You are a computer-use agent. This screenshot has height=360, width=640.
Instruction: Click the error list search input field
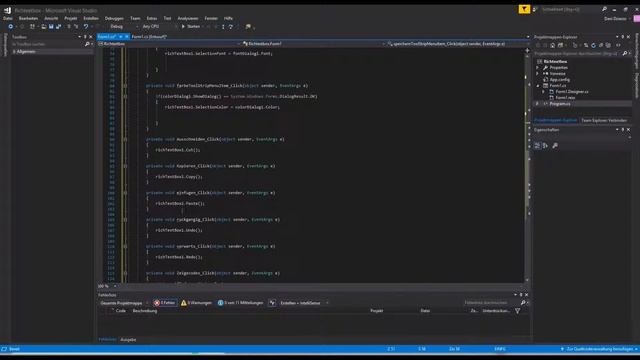[491, 303]
